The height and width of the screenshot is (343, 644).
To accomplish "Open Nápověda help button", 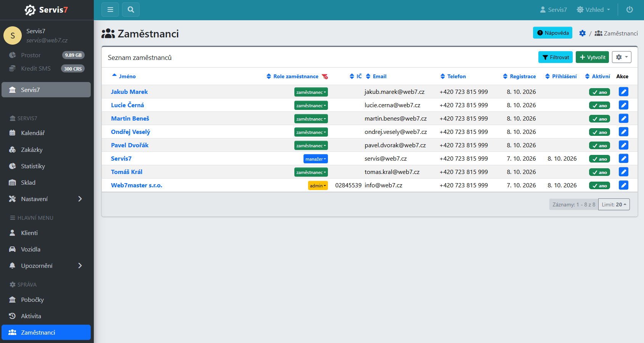I will (x=552, y=33).
